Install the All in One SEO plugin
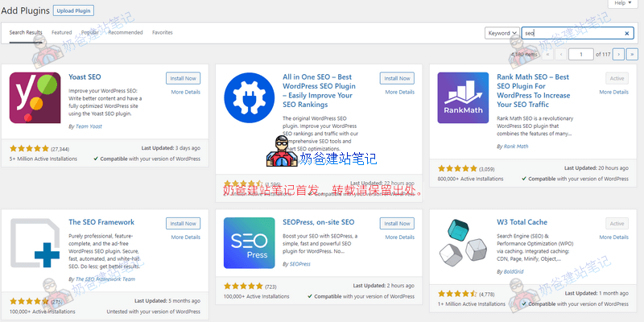 click(397, 78)
